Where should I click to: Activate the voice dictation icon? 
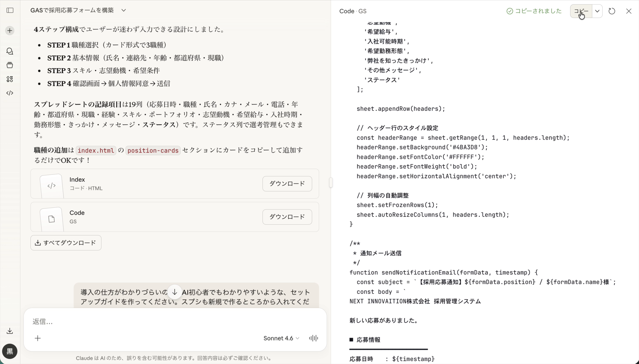click(x=313, y=338)
